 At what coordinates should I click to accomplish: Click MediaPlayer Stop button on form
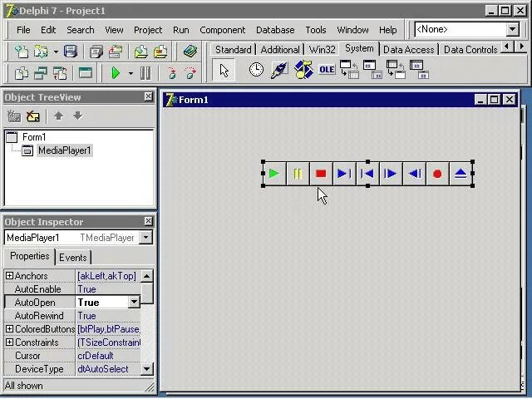(321, 174)
